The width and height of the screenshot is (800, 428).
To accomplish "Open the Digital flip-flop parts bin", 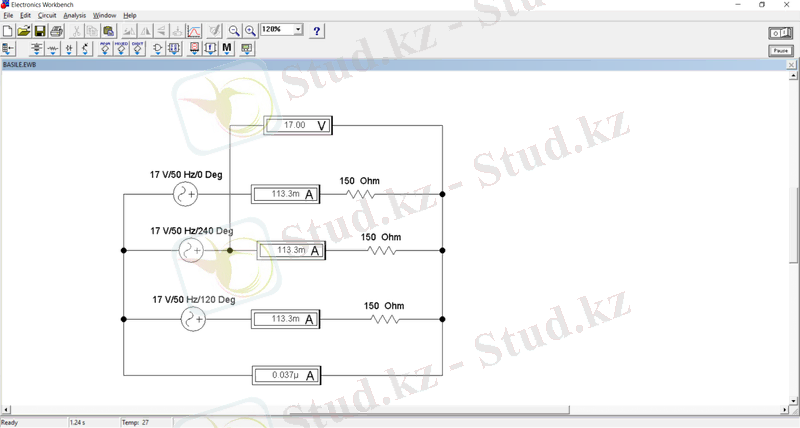I will click(x=174, y=48).
